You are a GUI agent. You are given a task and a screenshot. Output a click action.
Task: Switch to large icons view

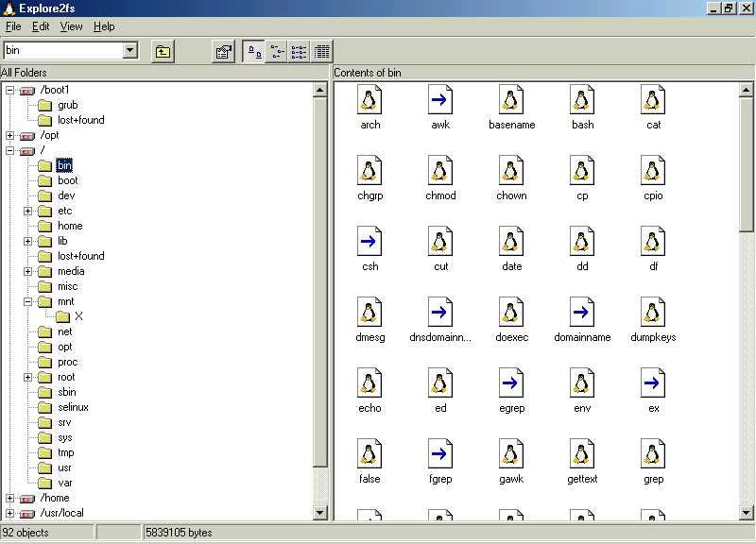click(253, 51)
